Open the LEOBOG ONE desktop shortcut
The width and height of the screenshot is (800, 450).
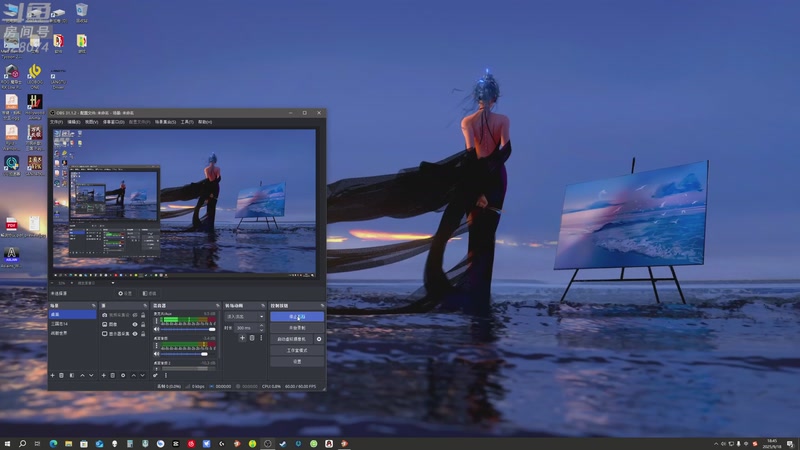tap(35, 77)
